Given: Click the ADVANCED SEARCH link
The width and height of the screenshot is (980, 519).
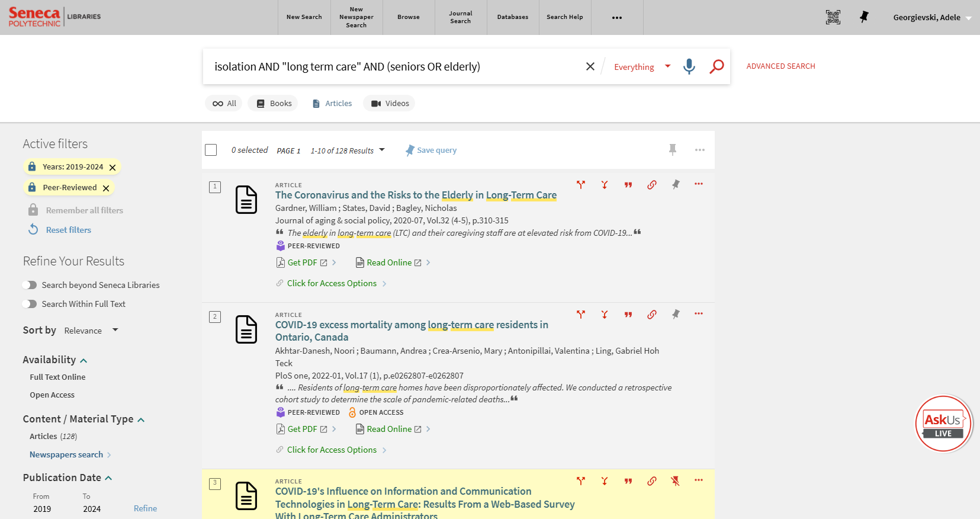Looking at the screenshot, I should click(x=780, y=66).
